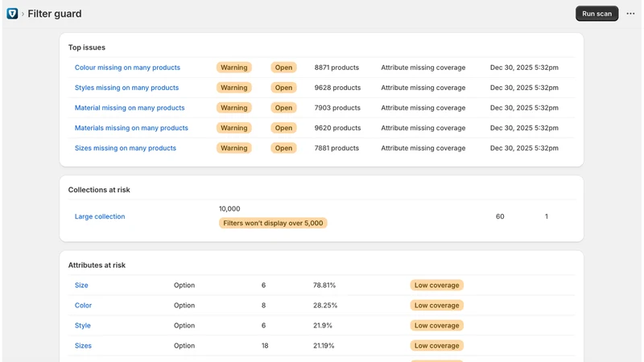Image resolution: width=644 pixels, height=362 pixels.
Task: Open Materials missing on many products issue
Action: 131,128
